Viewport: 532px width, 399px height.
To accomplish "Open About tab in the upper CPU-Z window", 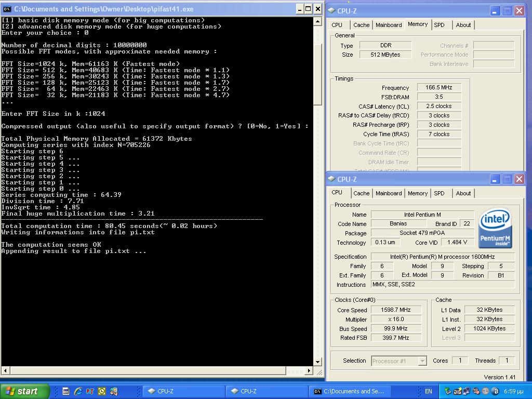I will [x=463, y=25].
